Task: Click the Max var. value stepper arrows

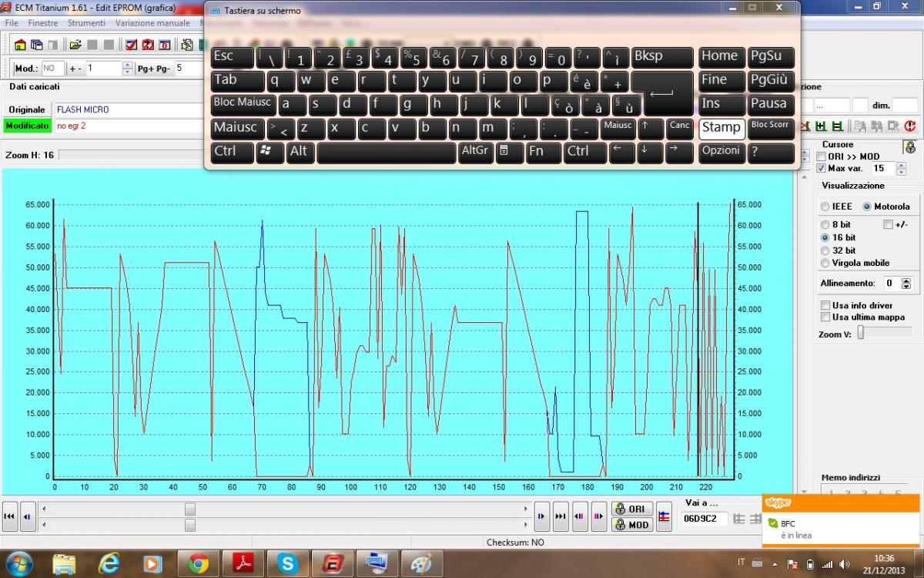Action: coord(901,168)
